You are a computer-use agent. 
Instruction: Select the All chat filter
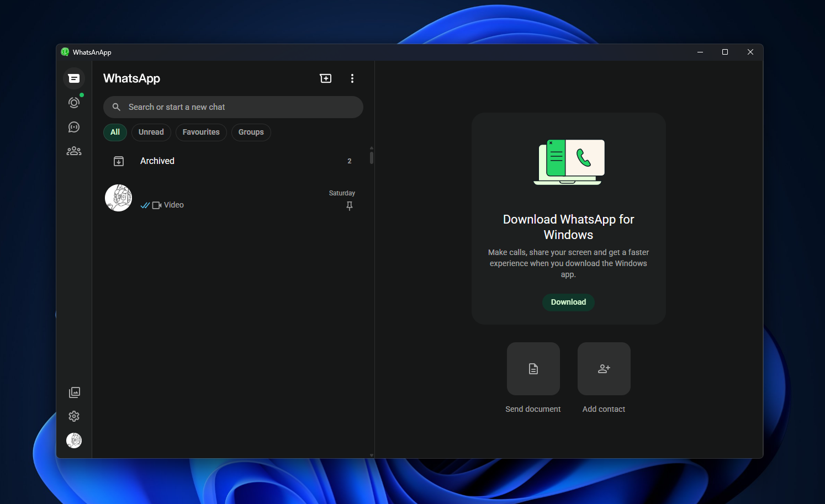click(115, 132)
